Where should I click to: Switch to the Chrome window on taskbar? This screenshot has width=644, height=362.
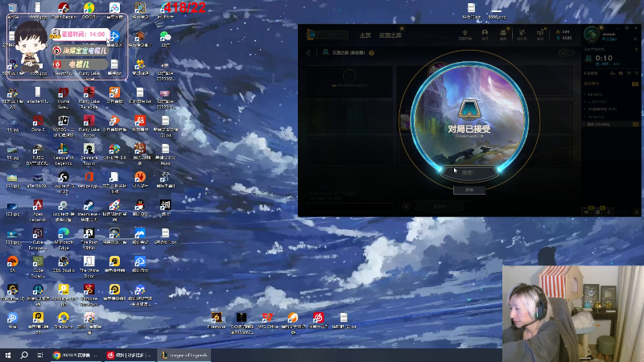pos(76,355)
